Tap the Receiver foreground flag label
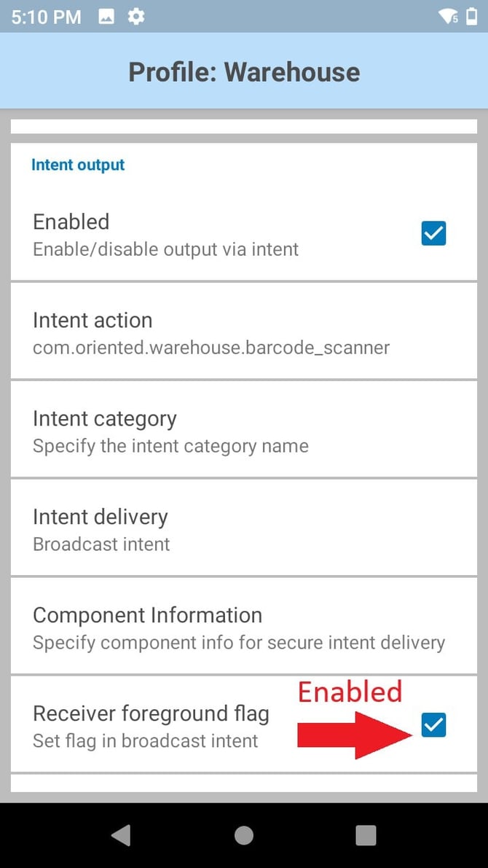 tap(151, 713)
